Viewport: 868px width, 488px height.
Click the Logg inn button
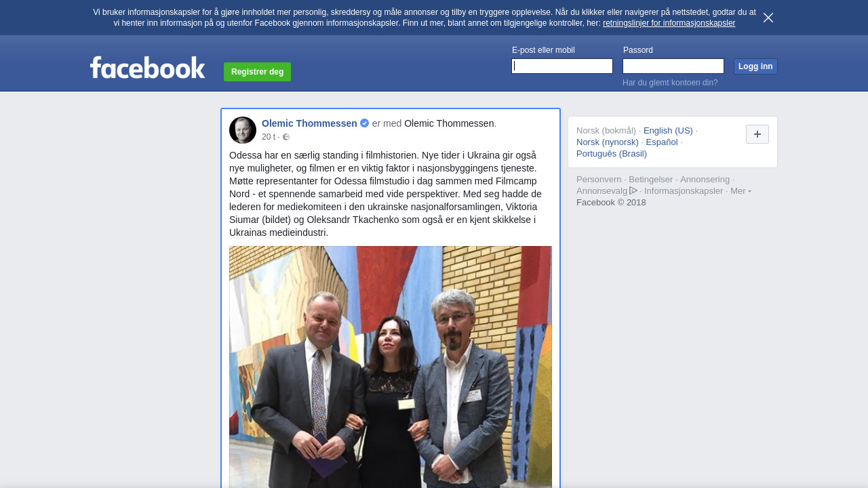755,66
